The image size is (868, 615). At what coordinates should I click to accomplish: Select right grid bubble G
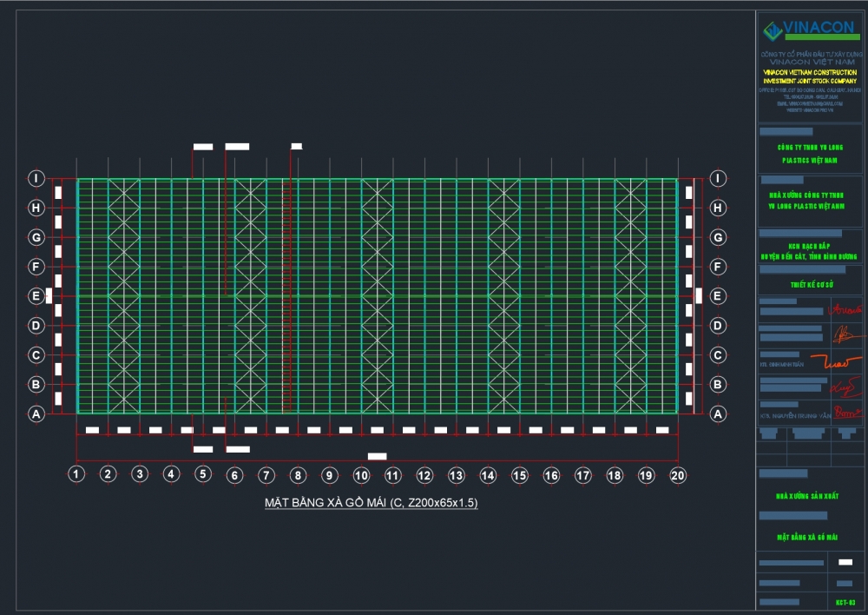point(718,237)
